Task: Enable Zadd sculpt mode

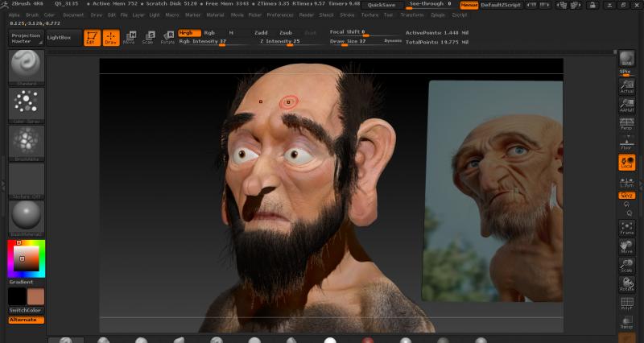Action: [261, 33]
